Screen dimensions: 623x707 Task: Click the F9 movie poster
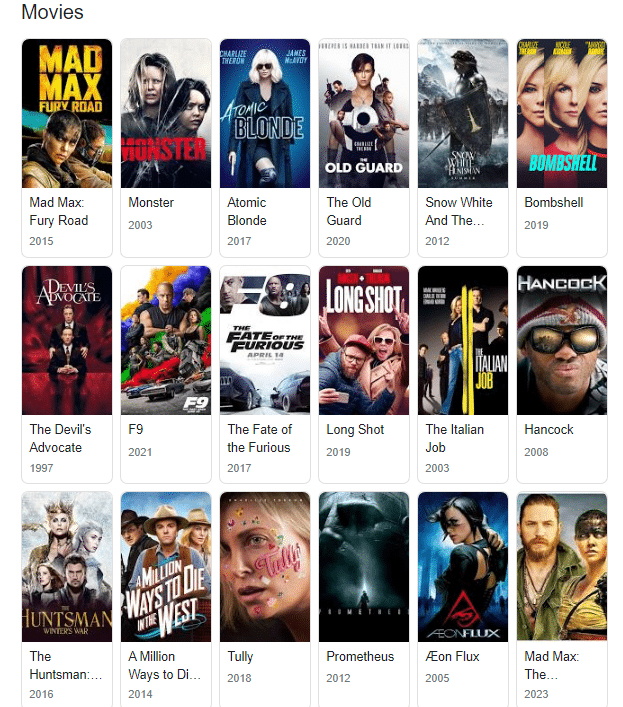click(166, 340)
